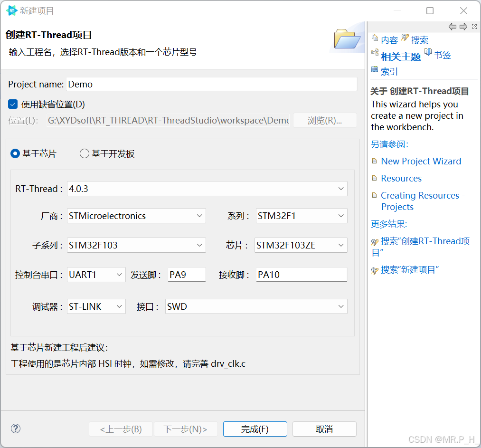Toggle the 使用缺省位置(D) checkbox
This screenshot has width=481, height=448.
(x=13, y=105)
